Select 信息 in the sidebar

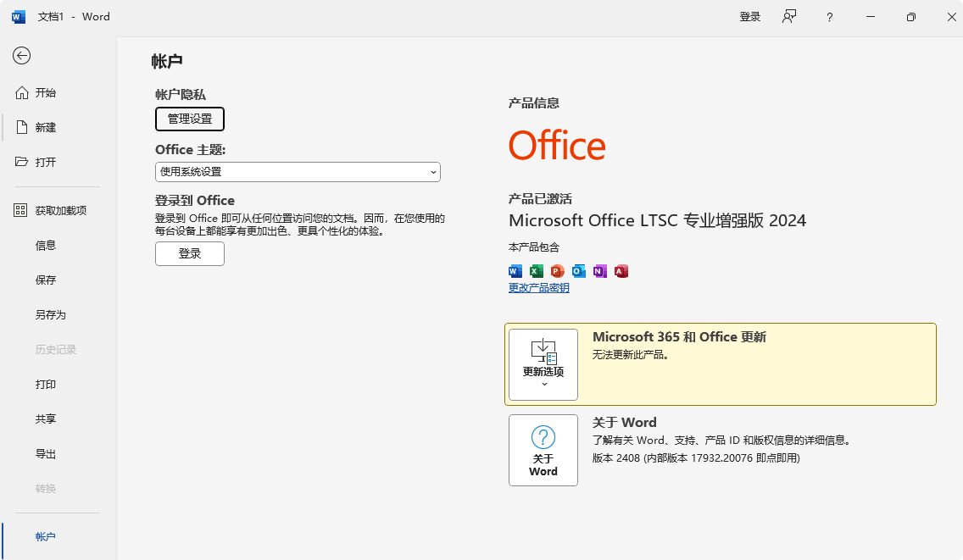(45, 245)
